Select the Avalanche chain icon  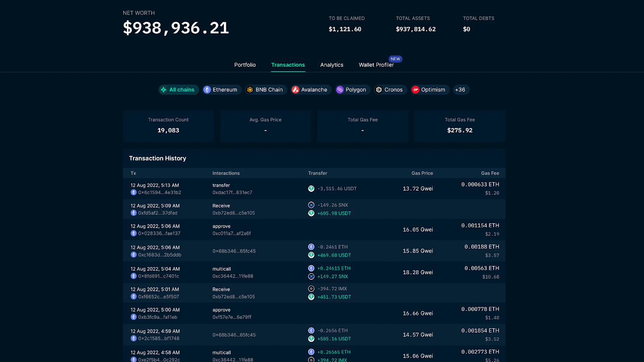tap(296, 90)
